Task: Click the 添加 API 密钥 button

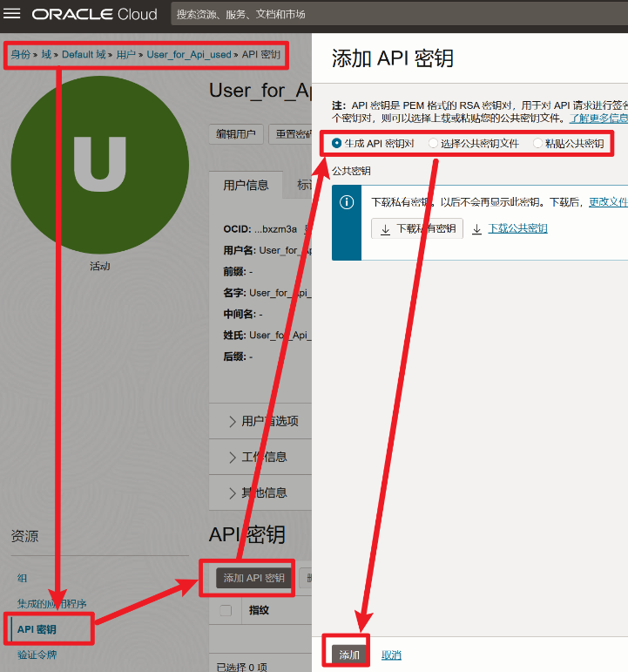Action: point(253,578)
